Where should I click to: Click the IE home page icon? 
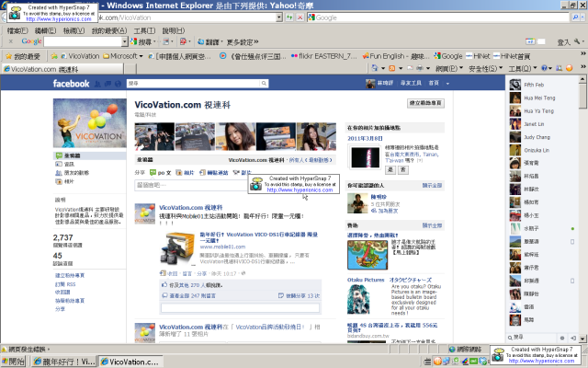374,68
